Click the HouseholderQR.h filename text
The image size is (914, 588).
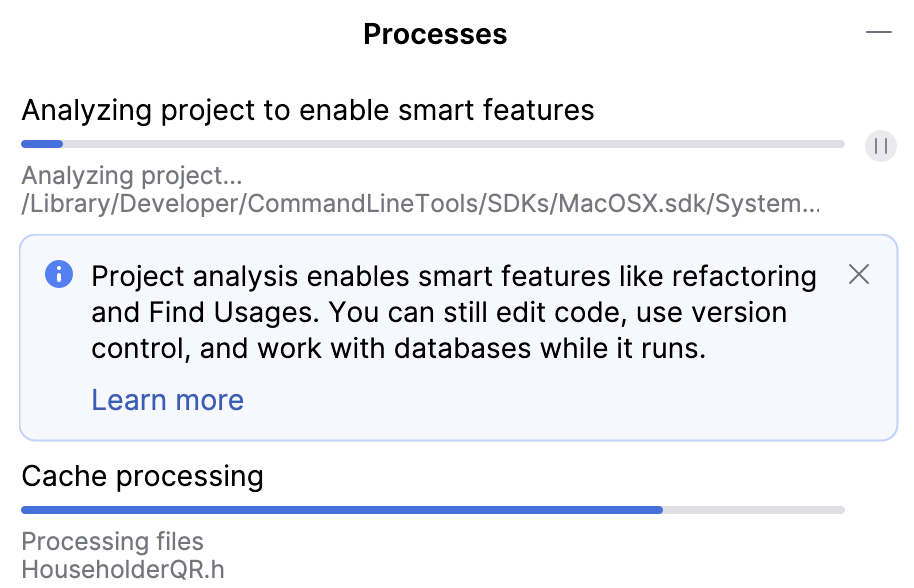pyautogui.click(x=125, y=571)
